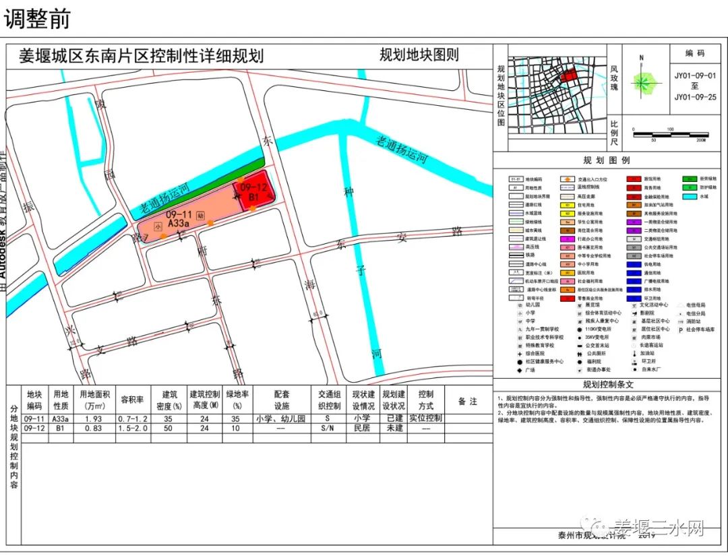
Task: Select the 社会停车场库 P parking icon
Action: (680, 330)
